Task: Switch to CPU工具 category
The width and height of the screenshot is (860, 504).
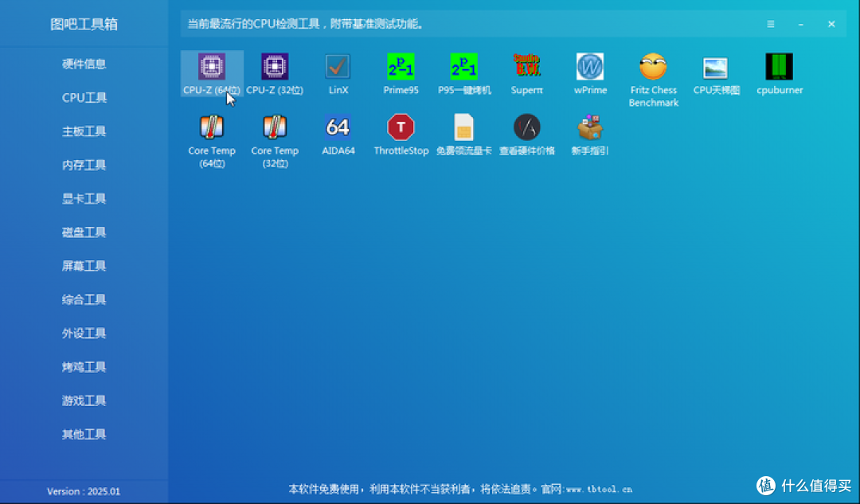Action: pyautogui.click(x=84, y=98)
